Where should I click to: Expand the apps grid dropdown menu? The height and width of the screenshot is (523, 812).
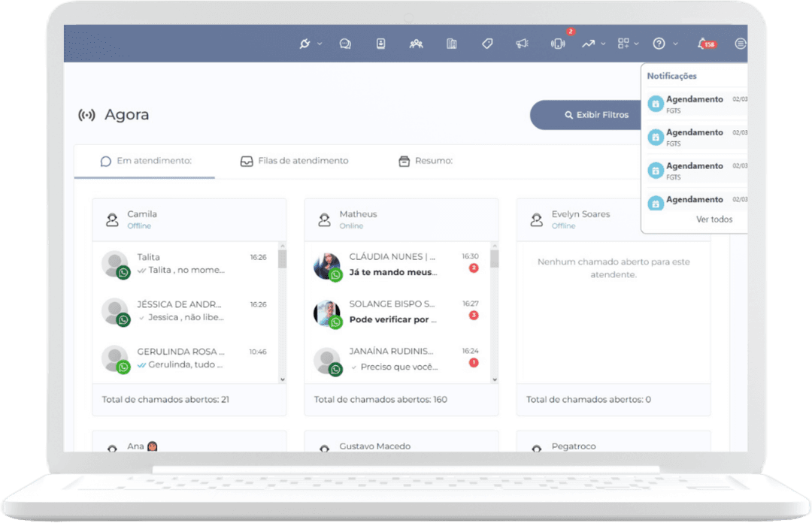coord(628,44)
